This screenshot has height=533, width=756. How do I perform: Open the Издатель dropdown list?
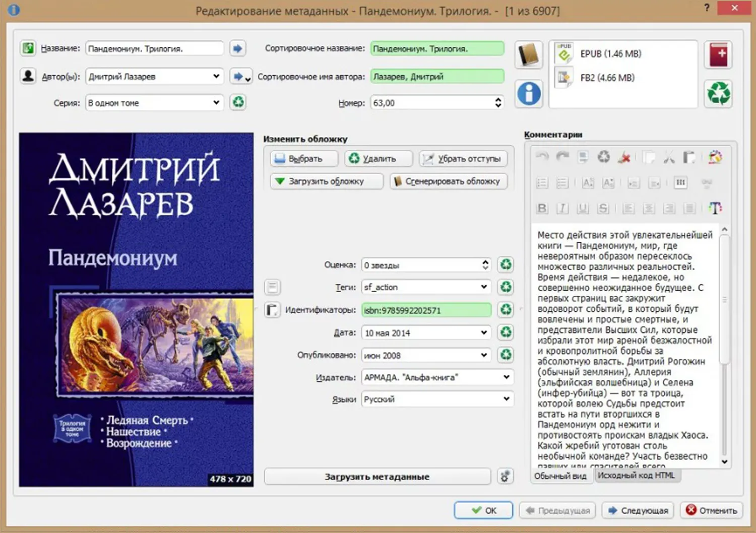point(506,377)
